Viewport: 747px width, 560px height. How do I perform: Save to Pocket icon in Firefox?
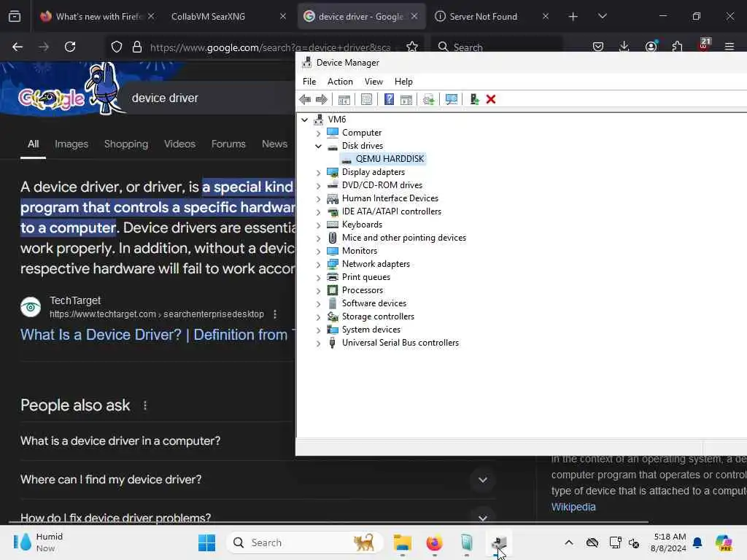pos(598,47)
